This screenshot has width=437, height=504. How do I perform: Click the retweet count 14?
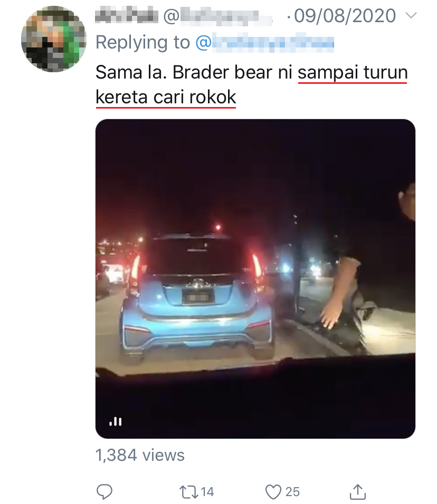(x=207, y=492)
